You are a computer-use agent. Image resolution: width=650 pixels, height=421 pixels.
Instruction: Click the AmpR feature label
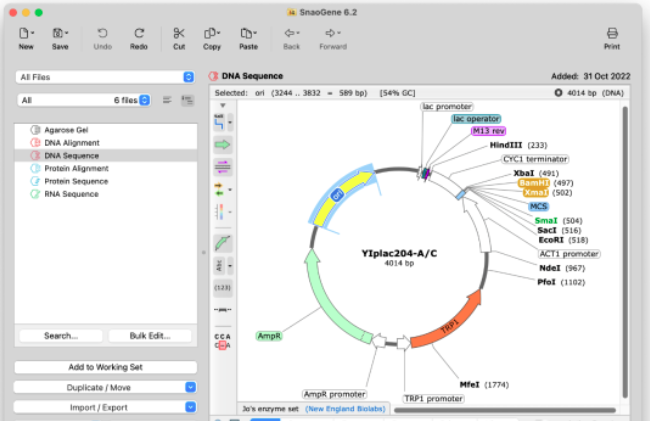tap(269, 336)
